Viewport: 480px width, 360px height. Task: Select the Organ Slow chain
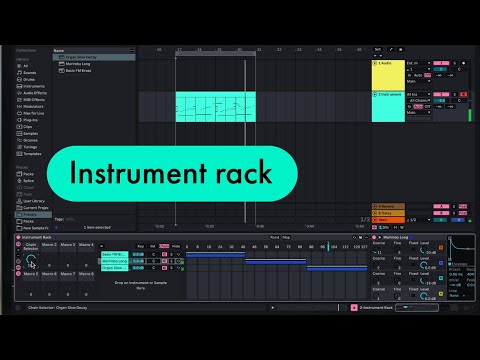114,268
